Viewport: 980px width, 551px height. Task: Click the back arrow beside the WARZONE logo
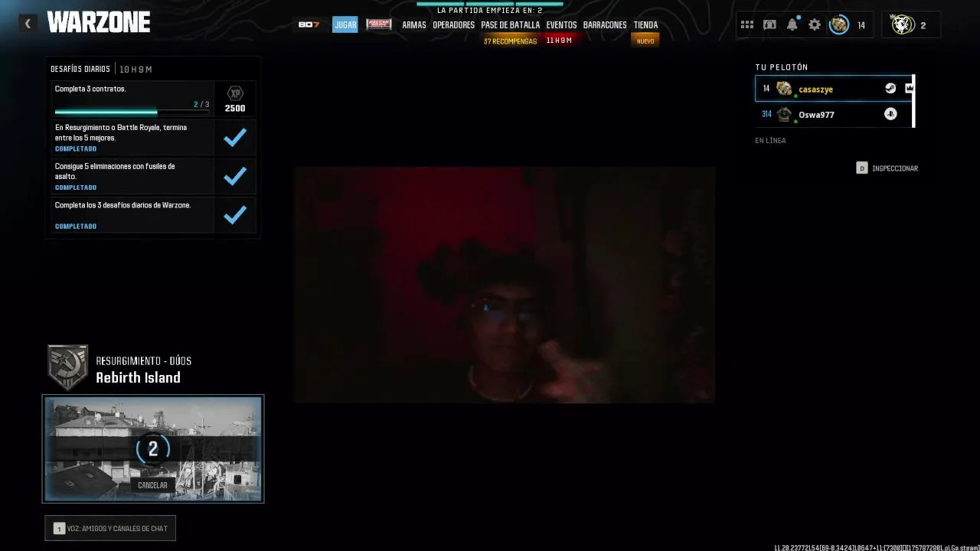tap(28, 24)
